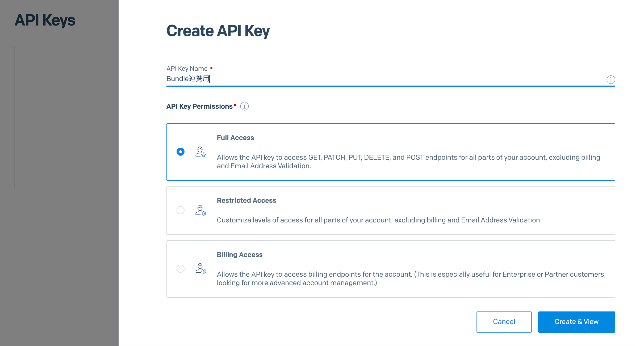Image resolution: width=644 pixels, height=346 pixels.
Task: Click the Create & View button
Action: tap(576, 322)
